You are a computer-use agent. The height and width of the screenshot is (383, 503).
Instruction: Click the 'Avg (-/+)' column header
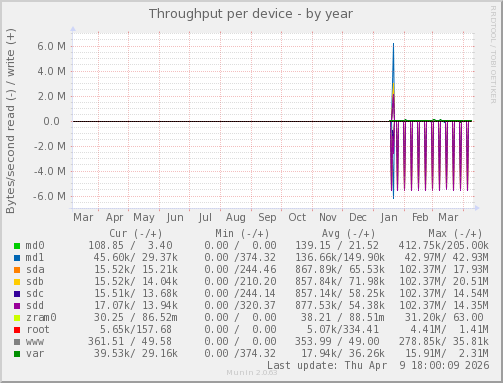click(348, 234)
